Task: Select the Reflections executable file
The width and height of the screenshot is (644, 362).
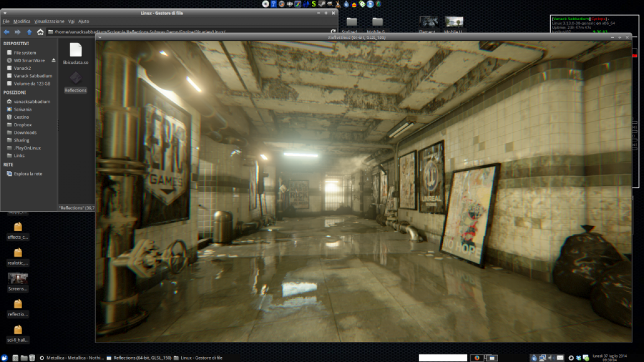Action: pos(75,82)
